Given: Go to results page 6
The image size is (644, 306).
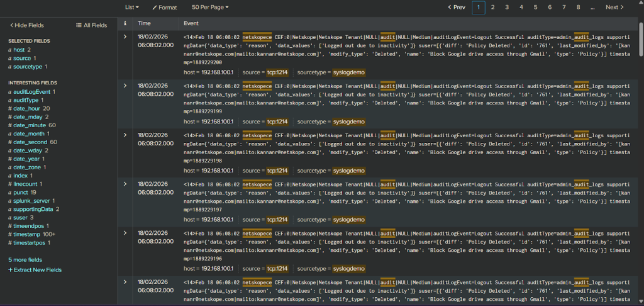Looking at the screenshot, I should [x=550, y=7].
